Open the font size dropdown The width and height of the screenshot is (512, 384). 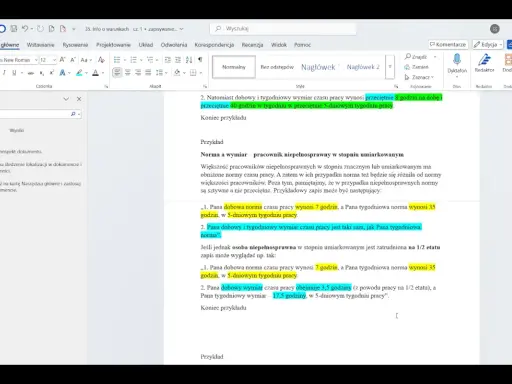[54, 60]
